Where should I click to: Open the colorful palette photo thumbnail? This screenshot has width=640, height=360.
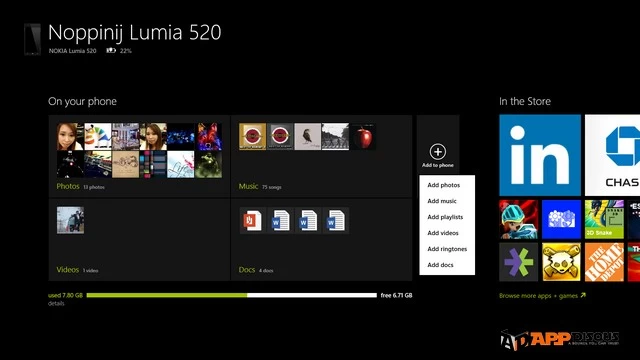pos(98,136)
